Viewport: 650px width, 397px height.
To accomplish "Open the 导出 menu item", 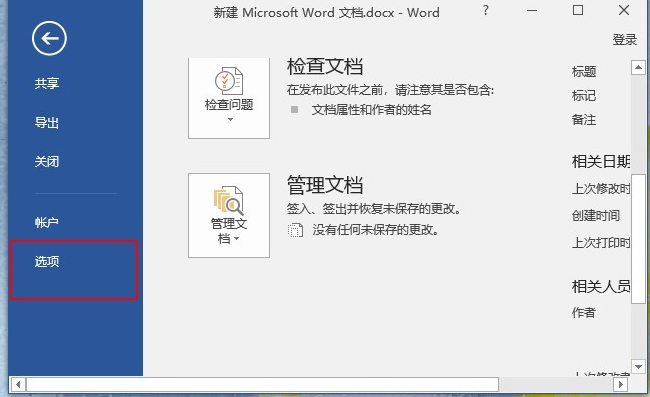I will [47, 123].
